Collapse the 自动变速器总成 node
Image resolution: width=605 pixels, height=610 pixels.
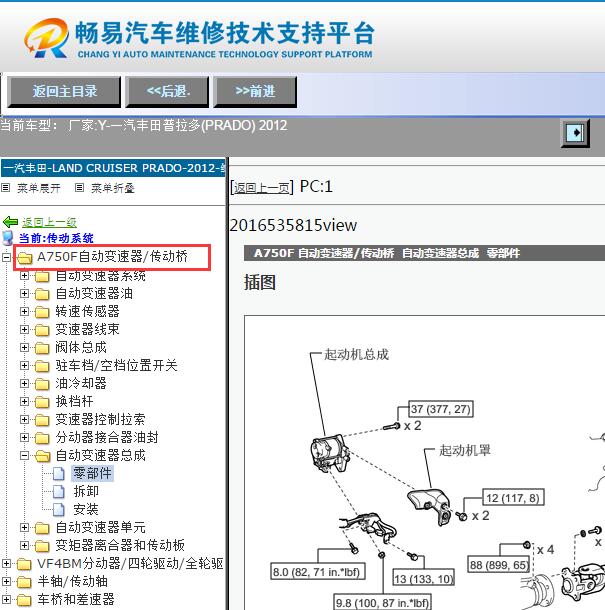point(24,455)
